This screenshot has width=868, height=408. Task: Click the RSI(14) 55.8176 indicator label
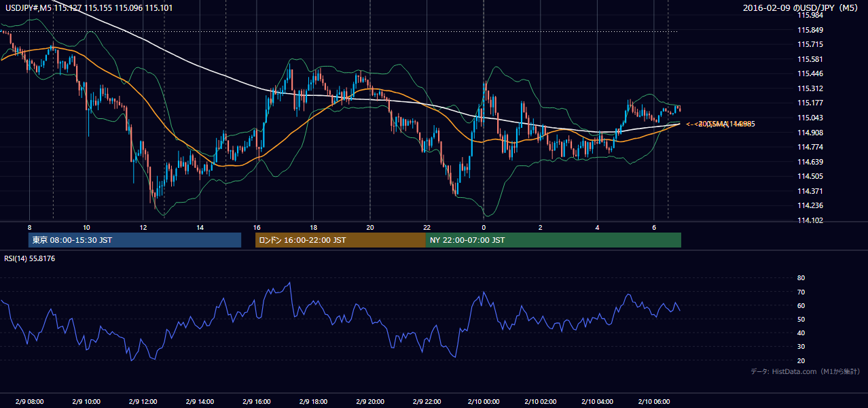click(x=29, y=258)
